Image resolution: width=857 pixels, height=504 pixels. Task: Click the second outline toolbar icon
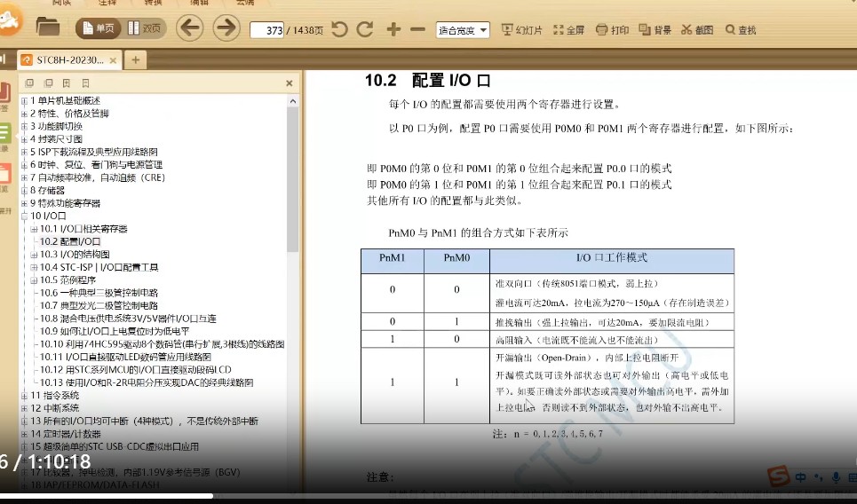tap(49, 83)
